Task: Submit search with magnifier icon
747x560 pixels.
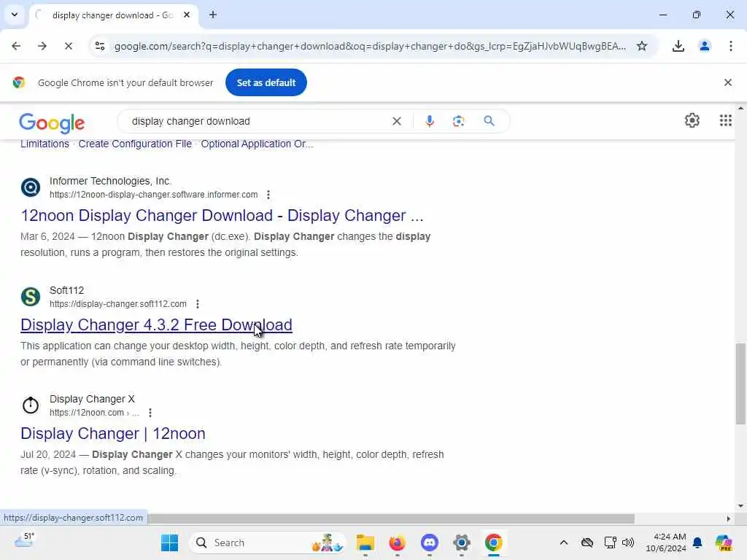Action: 489,121
